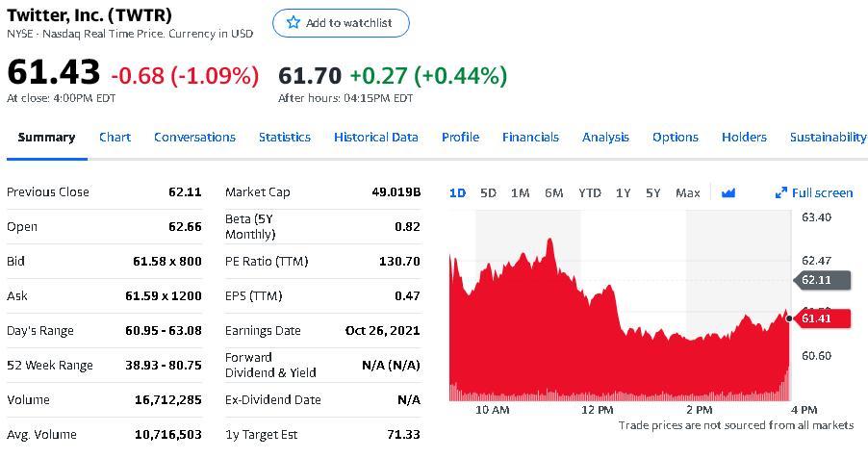The height and width of the screenshot is (458, 868).
Task: Show the 1Y chart range
Action: (623, 192)
